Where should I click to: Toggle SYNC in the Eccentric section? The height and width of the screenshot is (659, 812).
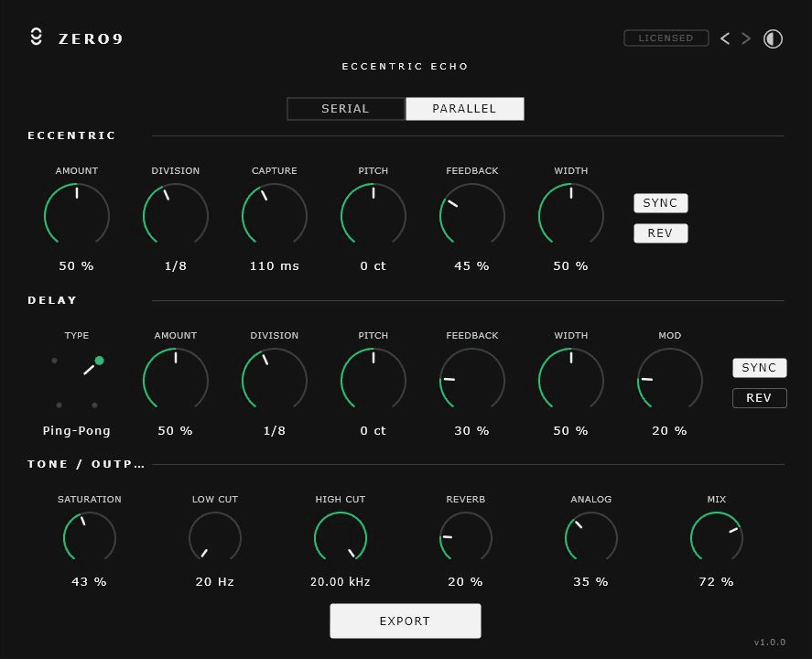coord(661,203)
